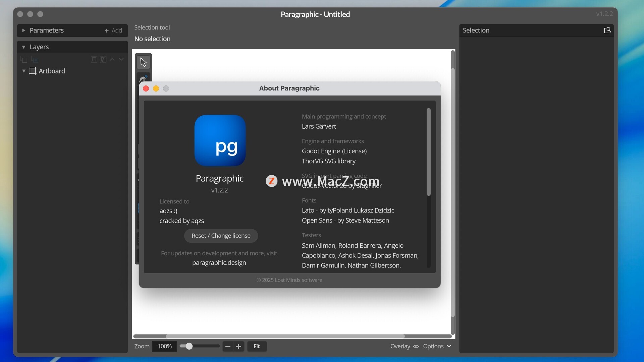Click the Add parameter button
Image resolution: width=644 pixels, height=362 pixels.
pyautogui.click(x=113, y=31)
